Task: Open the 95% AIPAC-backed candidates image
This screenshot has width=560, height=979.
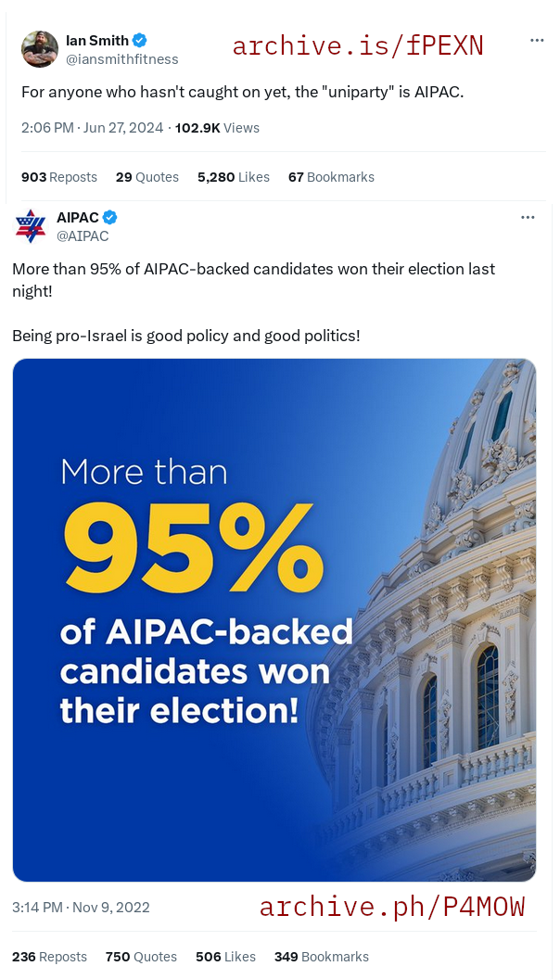Action: (x=274, y=620)
